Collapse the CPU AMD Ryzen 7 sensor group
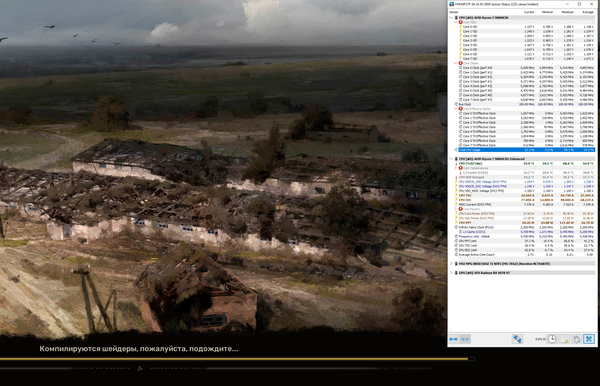600x386 pixels. click(451, 18)
